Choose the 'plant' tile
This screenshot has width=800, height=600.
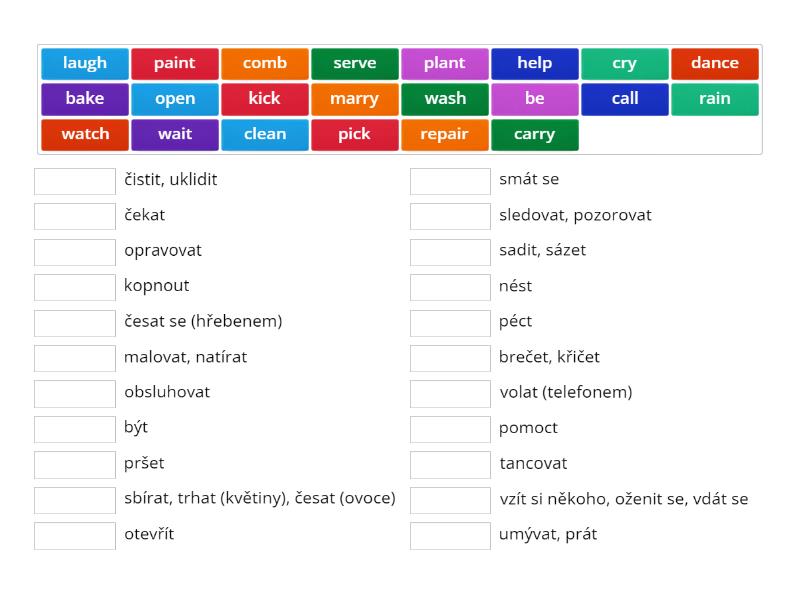pyautogui.click(x=445, y=62)
